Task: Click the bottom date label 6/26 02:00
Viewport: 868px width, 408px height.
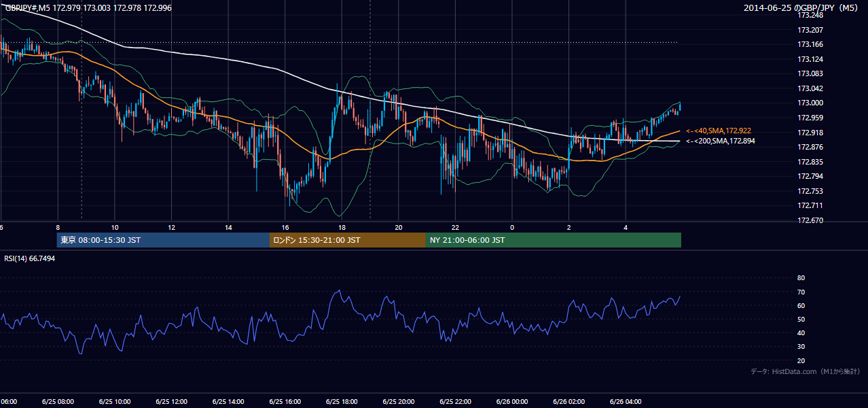Action: pos(568,402)
